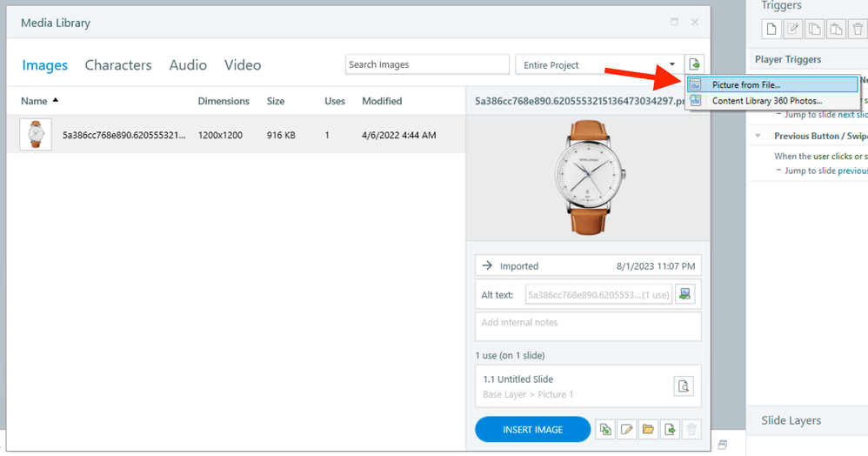This screenshot has height=456, width=868.
Task: Find on slide icon for Untitled Slide
Action: pos(684,386)
